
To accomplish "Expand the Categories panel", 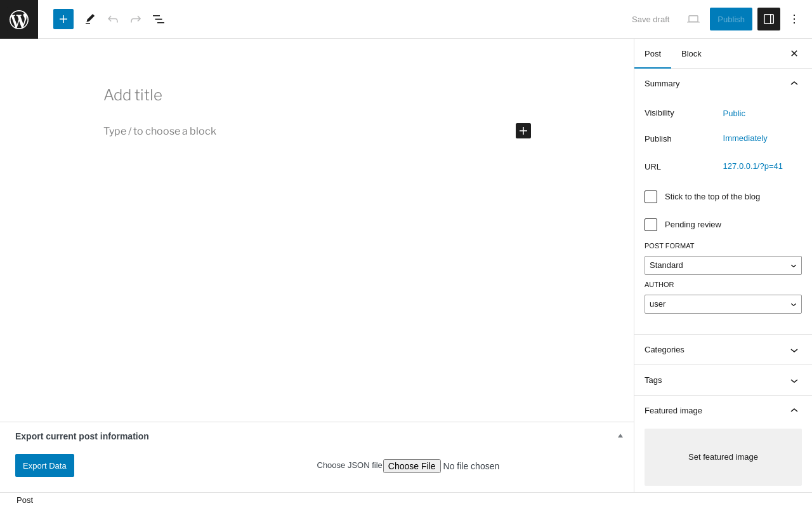I will point(723,350).
